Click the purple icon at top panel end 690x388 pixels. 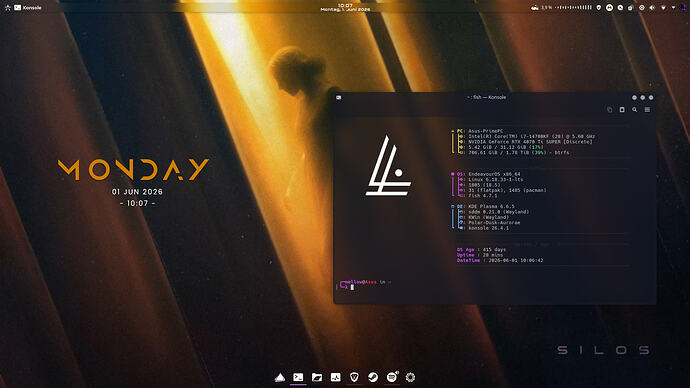coord(683,7)
